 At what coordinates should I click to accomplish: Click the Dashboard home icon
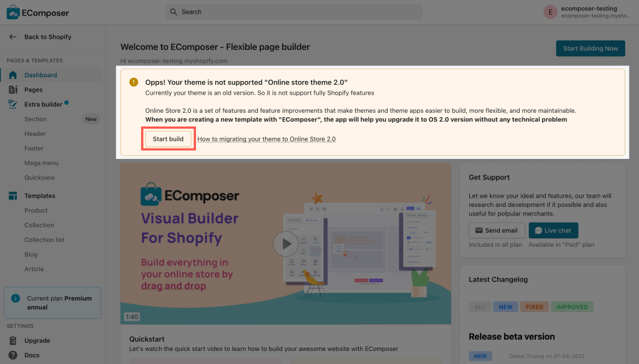(x=12, y=75)
